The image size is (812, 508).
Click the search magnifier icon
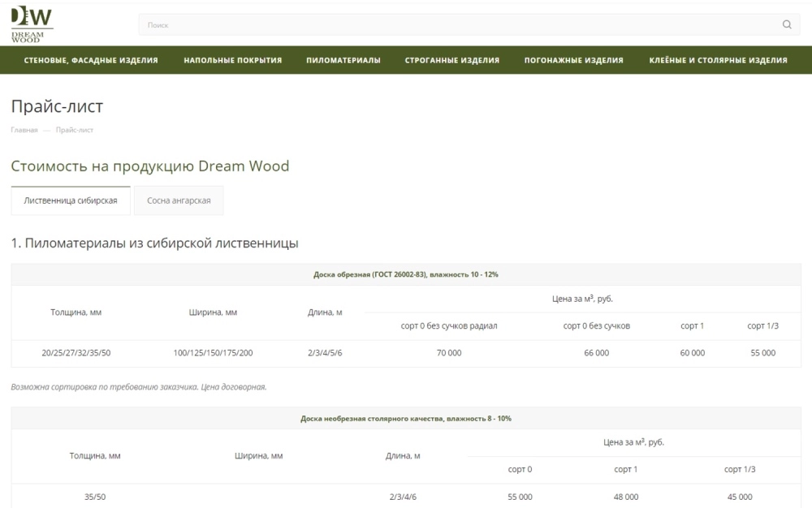click(787, 24)
